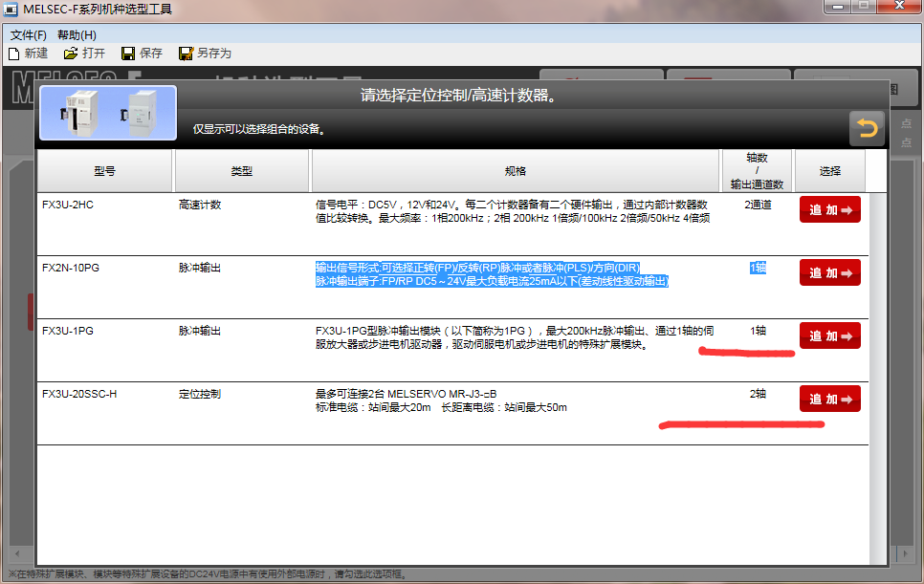Click the 类型 column header
Screen dimensions: 924x584
pos(242,171)
